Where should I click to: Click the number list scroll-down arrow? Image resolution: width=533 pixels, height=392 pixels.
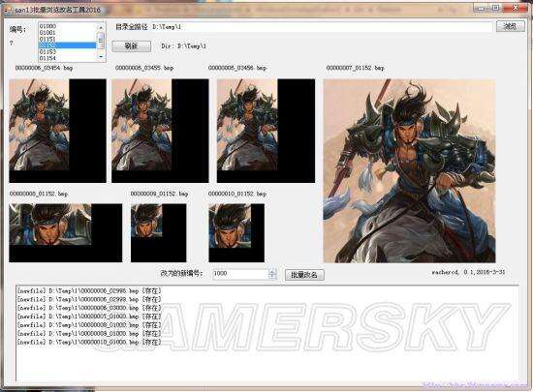(x=101, y=57)
